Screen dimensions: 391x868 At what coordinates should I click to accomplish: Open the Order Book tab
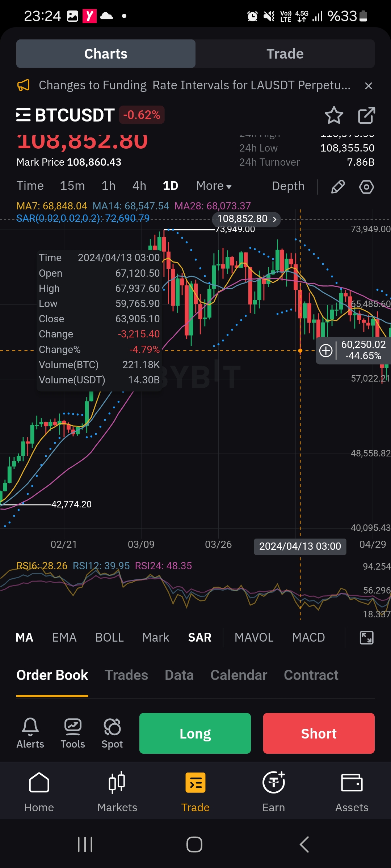click(52, 675)
